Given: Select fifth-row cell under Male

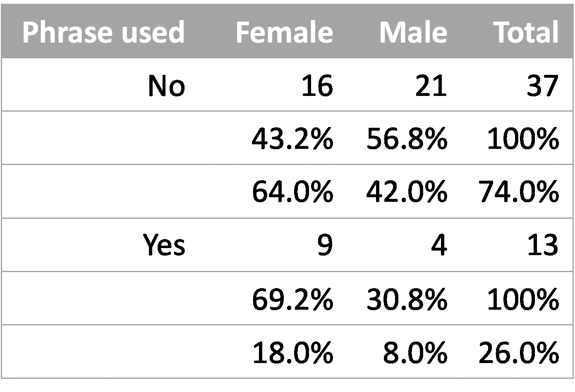Looking at the screenshot, I should coord(413,298).
